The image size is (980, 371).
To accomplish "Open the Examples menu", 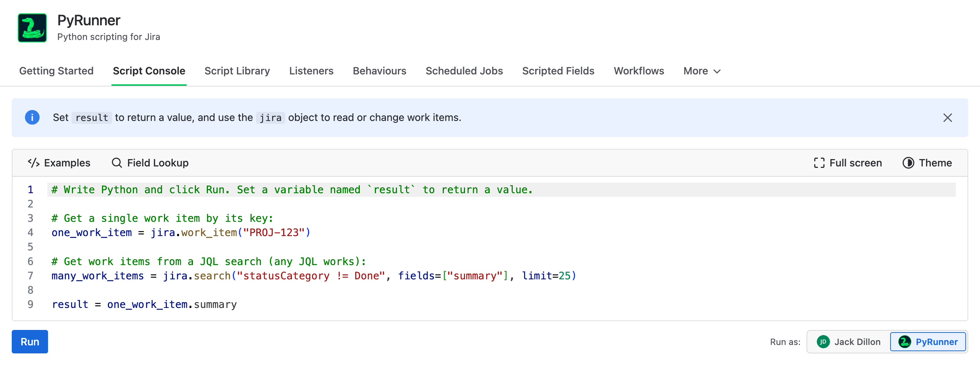I will click(x=59, y=163).
